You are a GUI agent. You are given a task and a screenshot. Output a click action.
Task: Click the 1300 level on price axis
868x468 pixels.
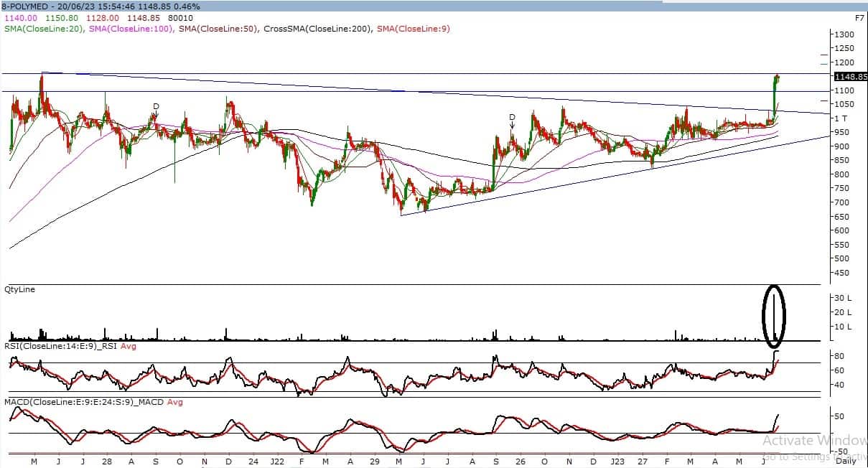click(x=844, y=34)
